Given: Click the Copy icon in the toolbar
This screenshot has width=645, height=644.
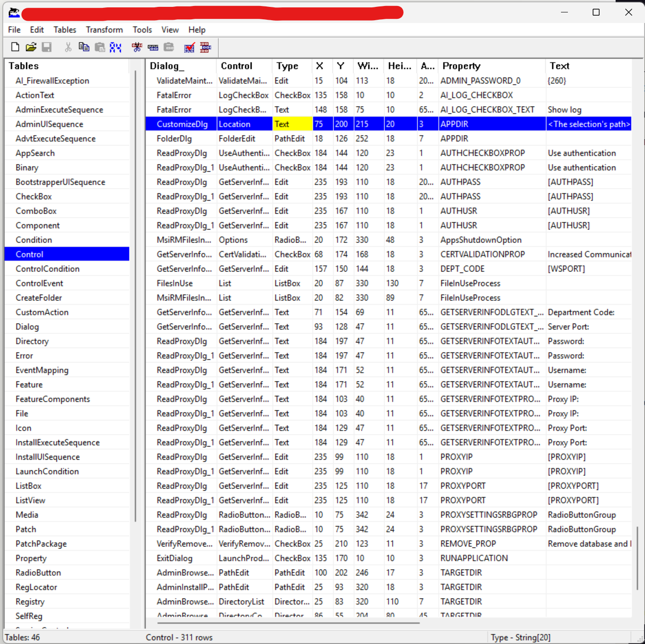Looking at the screenshot, I should pos(84,47).
